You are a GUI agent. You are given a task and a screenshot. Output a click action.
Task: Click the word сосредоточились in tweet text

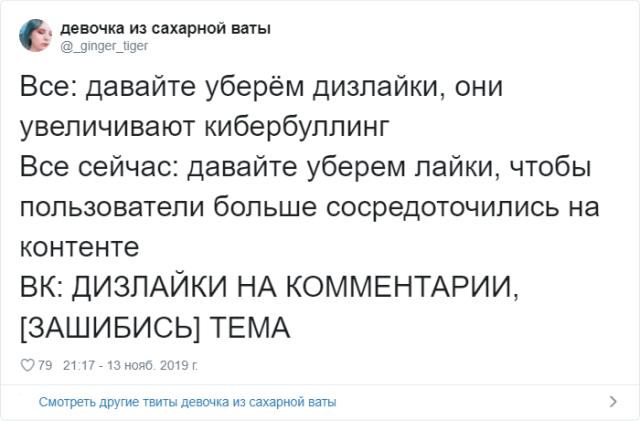(x=442, y=207)
